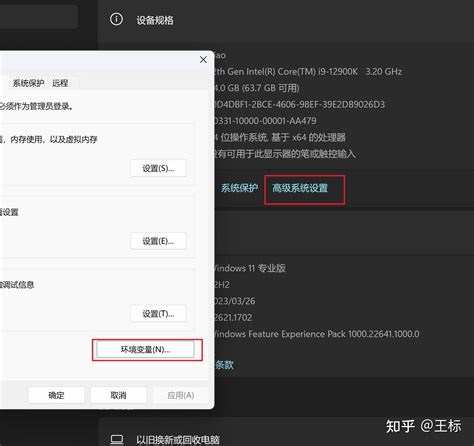Switch to the 系统保护 tab
Image resolution: width=474 pixels, height=446 pixels.
[28, 83]
